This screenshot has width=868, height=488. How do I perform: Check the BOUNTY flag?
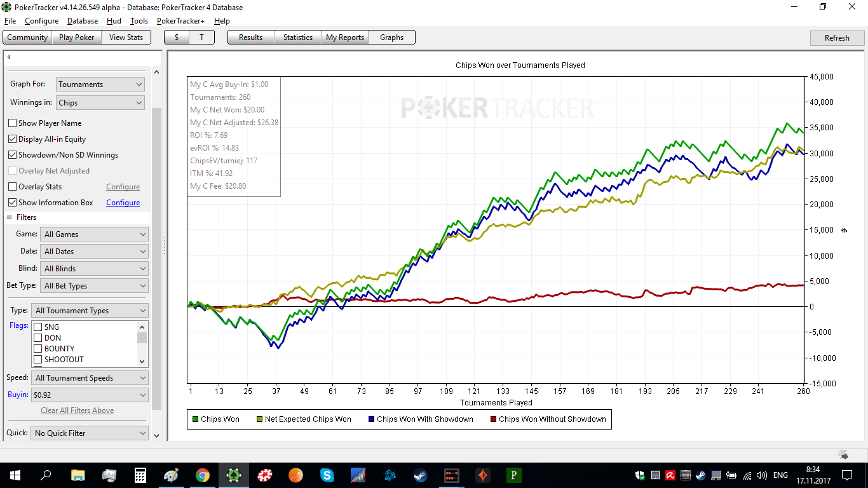coord(37,349)
